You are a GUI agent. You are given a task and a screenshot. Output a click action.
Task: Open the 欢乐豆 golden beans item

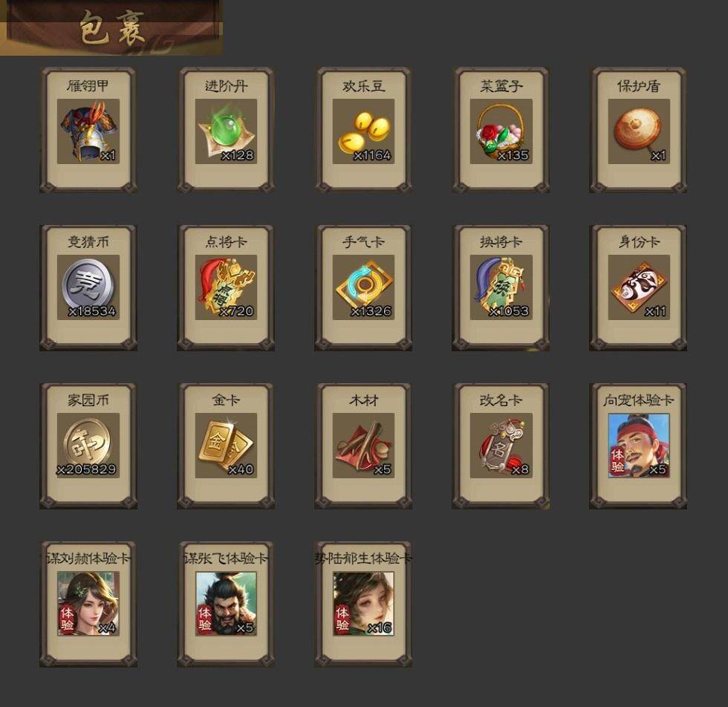[x=363, y=131]
